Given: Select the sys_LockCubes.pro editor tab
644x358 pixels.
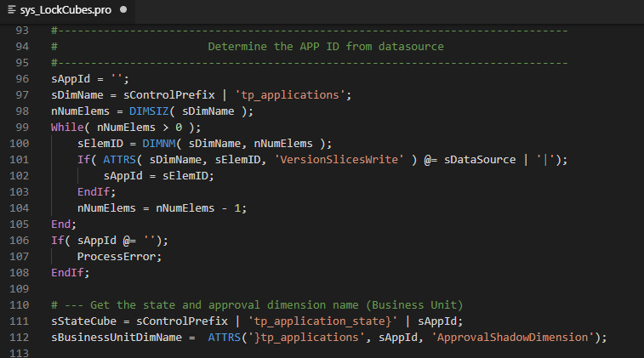Looking at the screenshot, I should point(67,10).
